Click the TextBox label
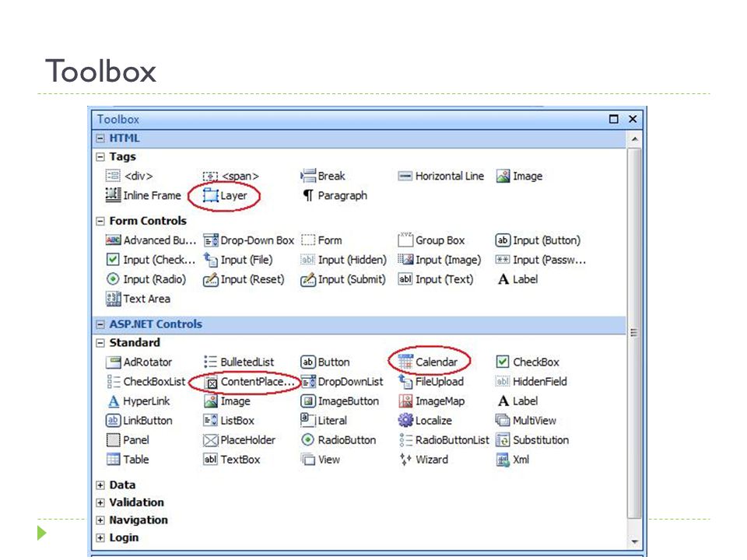 pyautogui.click(x=240, y=460)
